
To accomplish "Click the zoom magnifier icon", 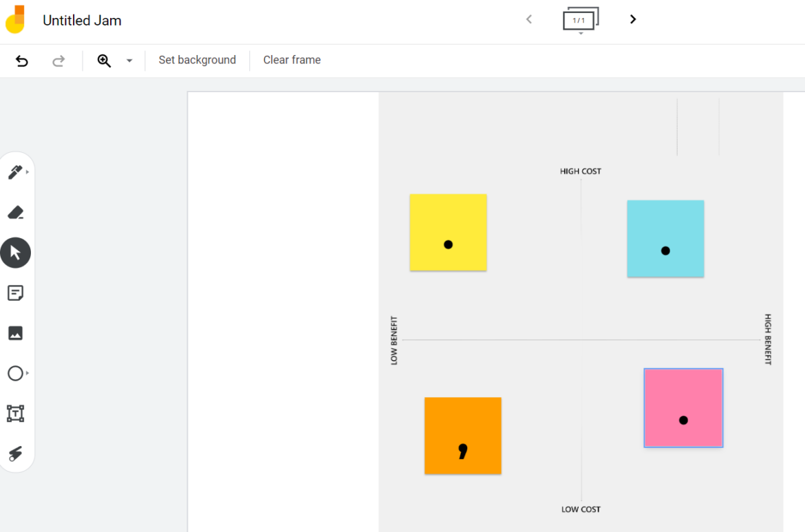I will tap(104, 61).
